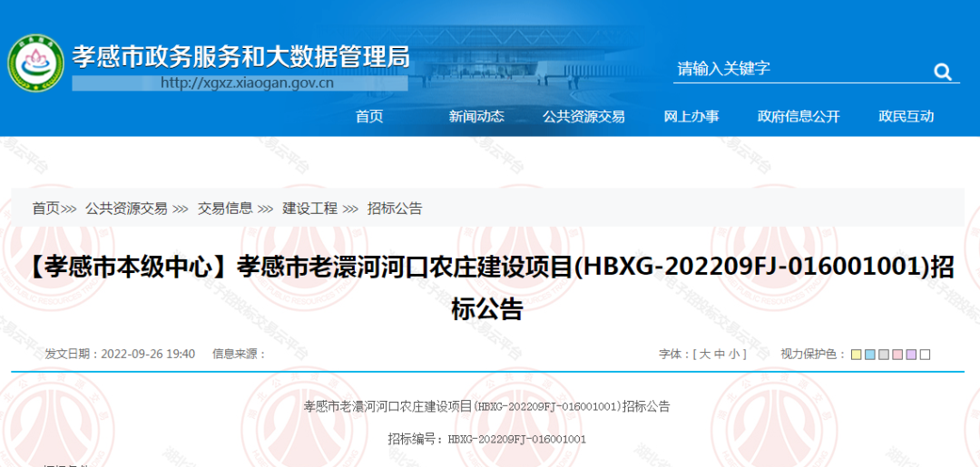980x467 pixels.
Task: Click the 交易信息 breadcrumb link
Action: [225, 209]
